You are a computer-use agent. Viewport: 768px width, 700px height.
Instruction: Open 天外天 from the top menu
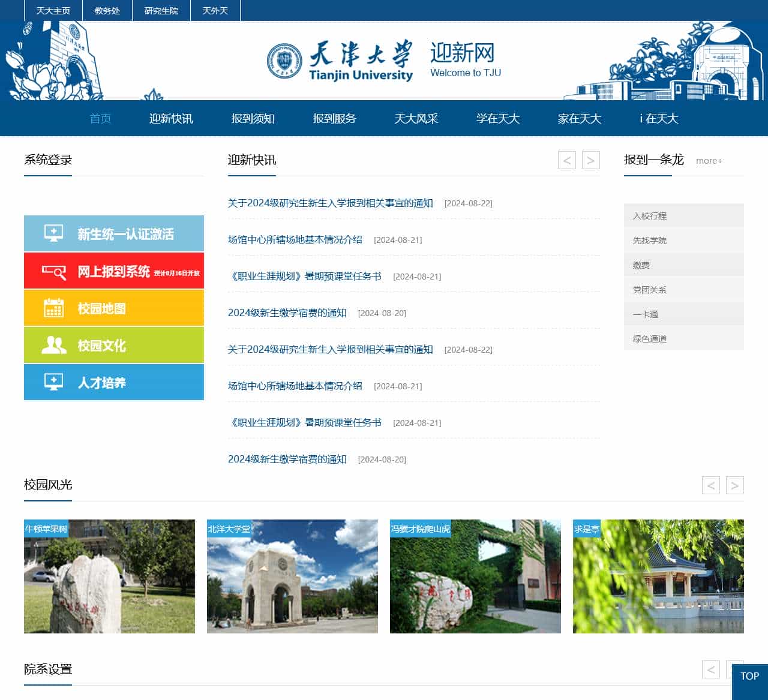point(215,10)
